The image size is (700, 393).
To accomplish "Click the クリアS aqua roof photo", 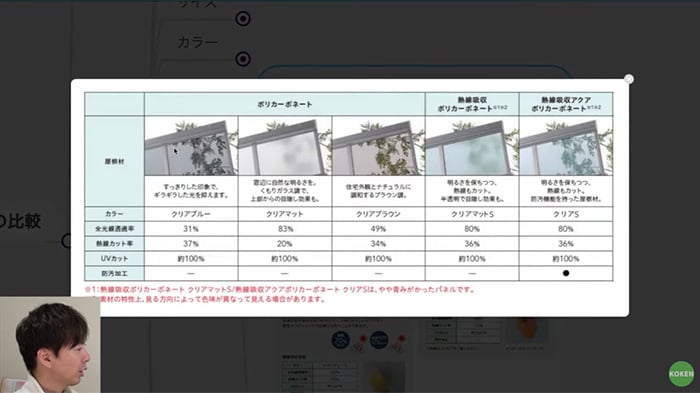I will 566,146.
